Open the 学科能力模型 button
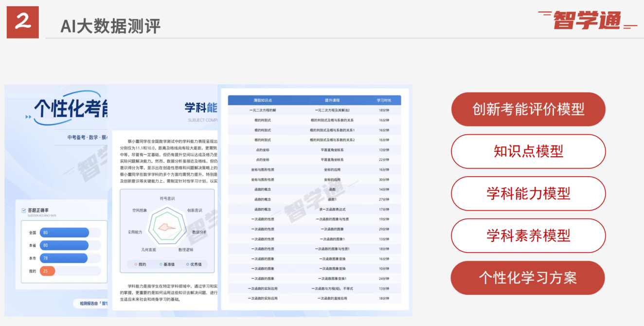This screenshot has height=326, width=644. coord(528,193)
